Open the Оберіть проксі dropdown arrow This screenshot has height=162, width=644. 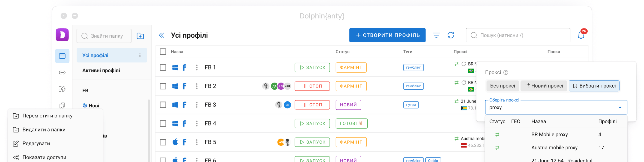pos(620,107)
